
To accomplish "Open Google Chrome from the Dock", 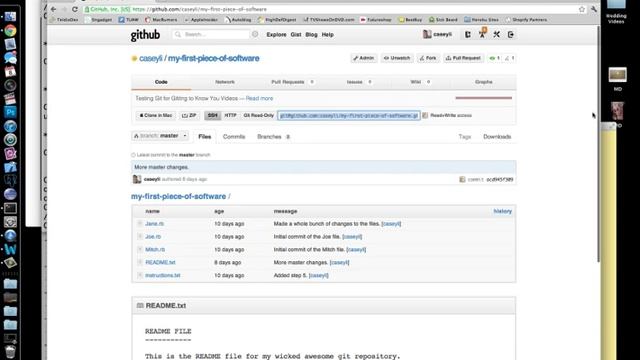I will click(x=10, y=30).
